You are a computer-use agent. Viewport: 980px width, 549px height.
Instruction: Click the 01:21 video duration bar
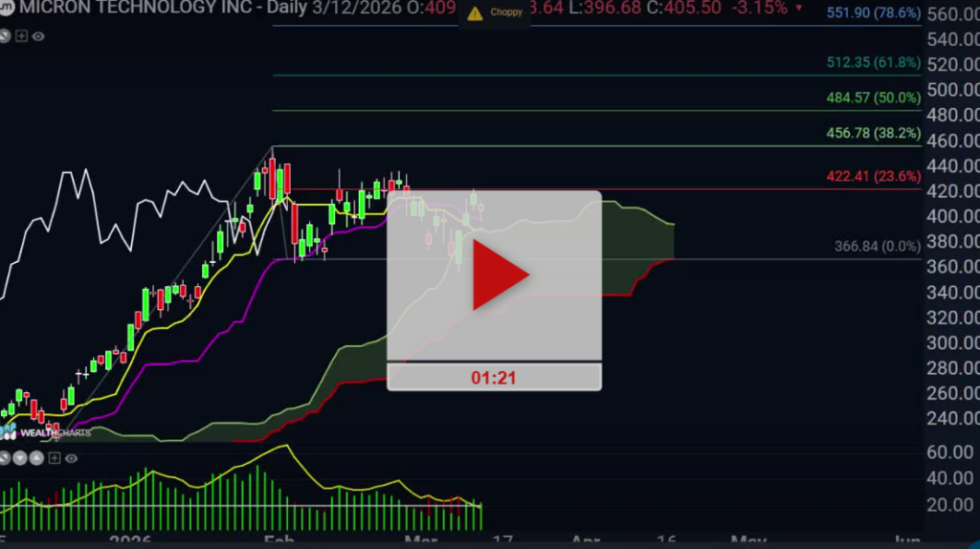494,377
